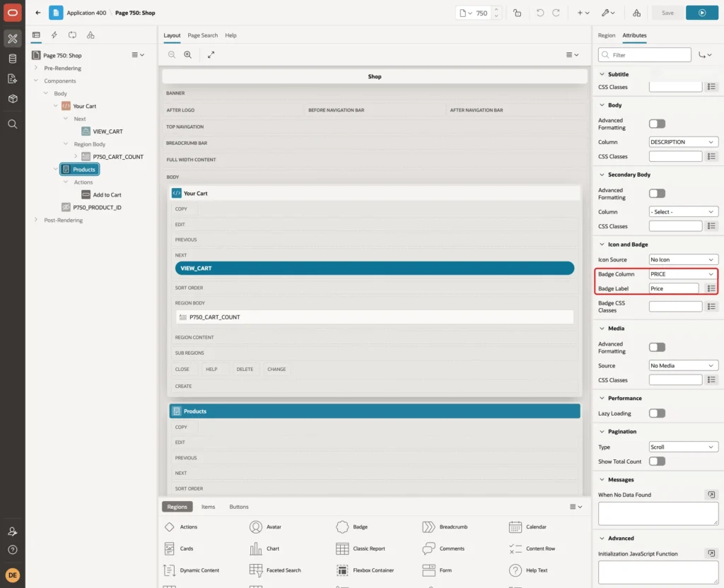
Task: Open SQL Workshop database icon
Action: [13, 59]
